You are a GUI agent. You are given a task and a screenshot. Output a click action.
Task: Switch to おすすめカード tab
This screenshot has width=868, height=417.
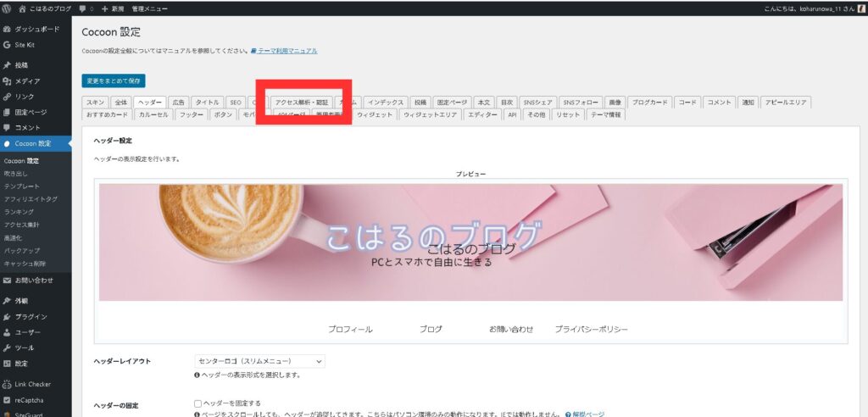click(107, 114)
